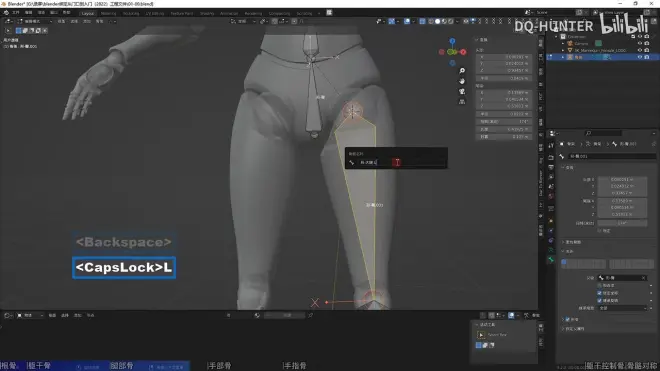The width and height of the screenshot is (660, 371).
Task: Open the Tool tab in Properties editor
Action: point(551,145)
